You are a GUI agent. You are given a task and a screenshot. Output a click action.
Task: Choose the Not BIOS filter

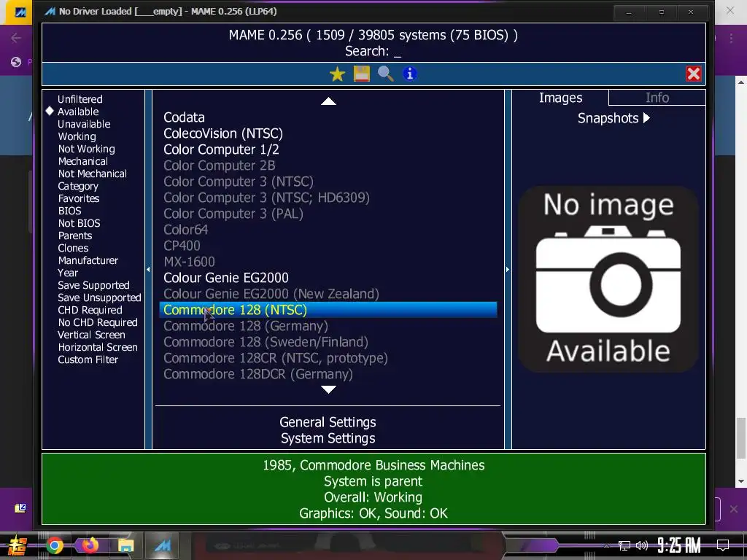79,223
